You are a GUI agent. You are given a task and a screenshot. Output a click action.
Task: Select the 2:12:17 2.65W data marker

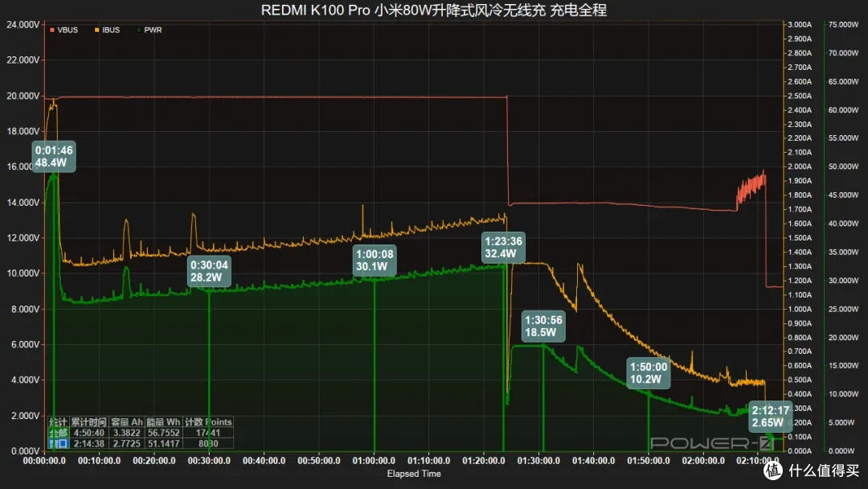[x=771, y=417]
